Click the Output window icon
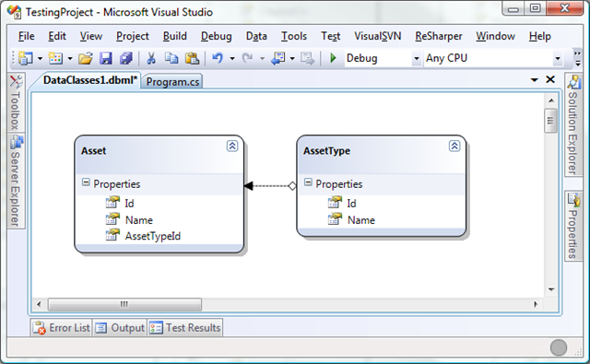The image size is (590, 364). coord(100,328)
